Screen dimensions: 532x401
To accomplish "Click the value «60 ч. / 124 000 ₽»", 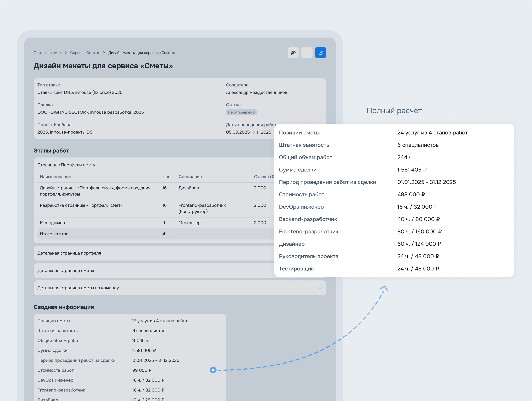I will pyautogui.click(x=419, y=244).
